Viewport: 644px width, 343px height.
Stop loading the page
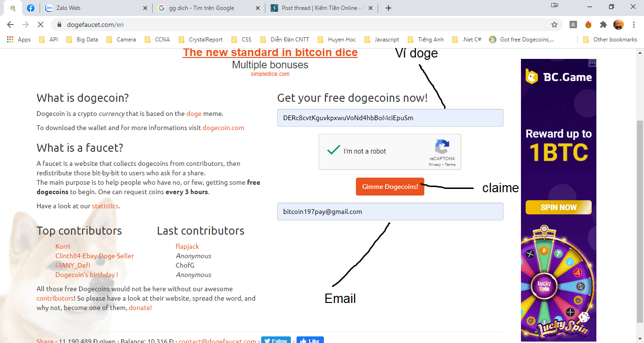pyautogui.click(x=41, y=24)
